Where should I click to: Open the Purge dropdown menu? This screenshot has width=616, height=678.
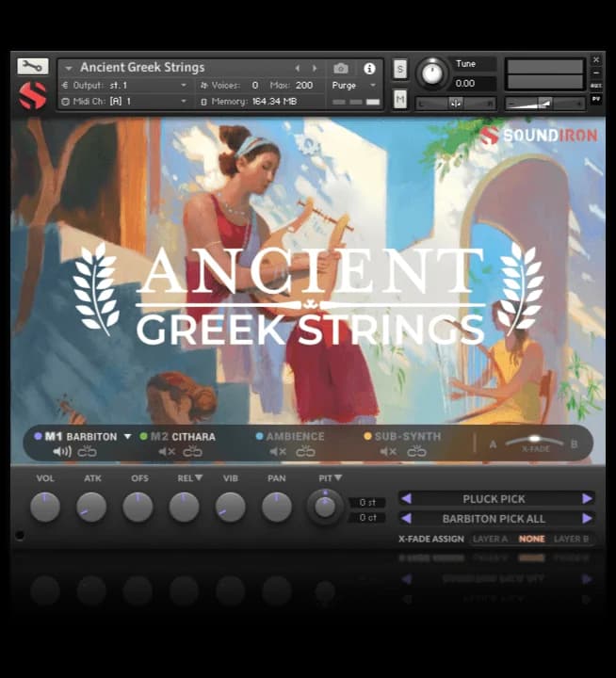354,85
